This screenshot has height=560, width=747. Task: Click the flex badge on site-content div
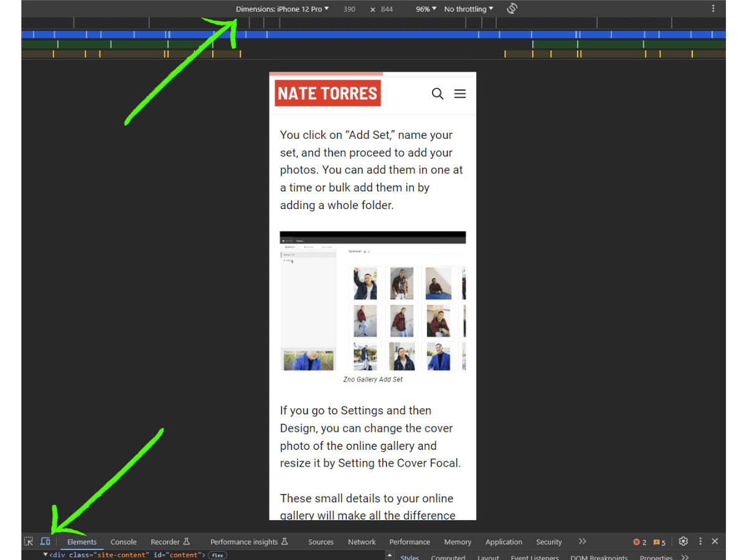(217, 555)
